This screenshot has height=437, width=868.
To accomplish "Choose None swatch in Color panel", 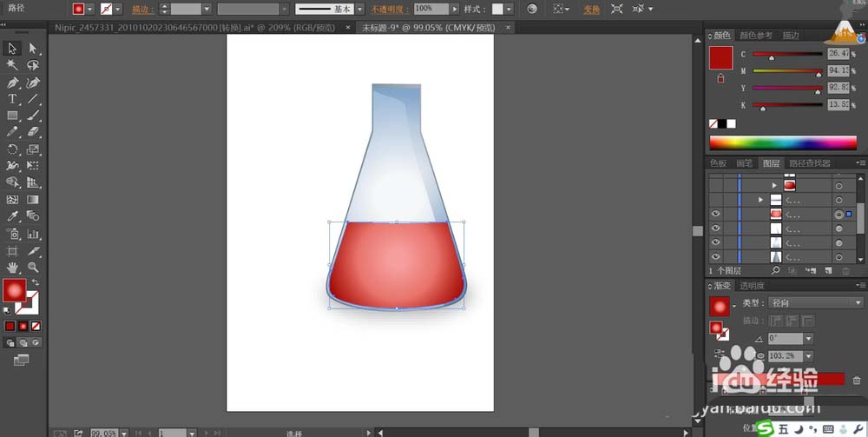I will click(x=713, y=124).
